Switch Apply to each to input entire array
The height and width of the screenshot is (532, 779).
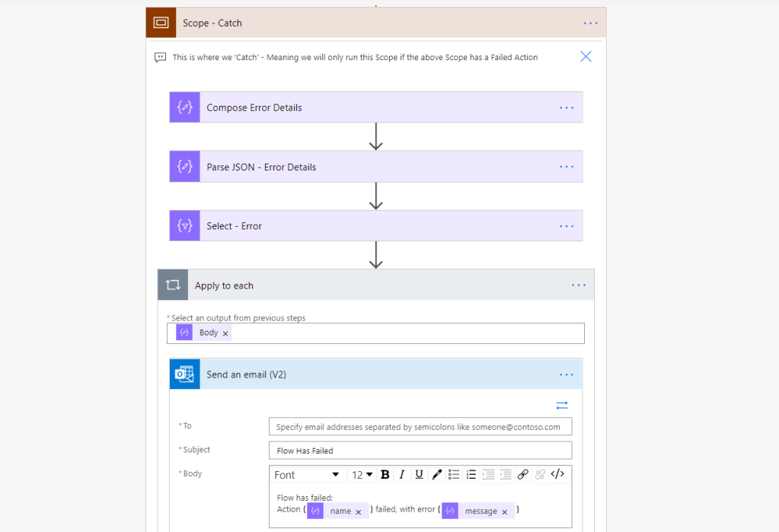pos(562,405)
